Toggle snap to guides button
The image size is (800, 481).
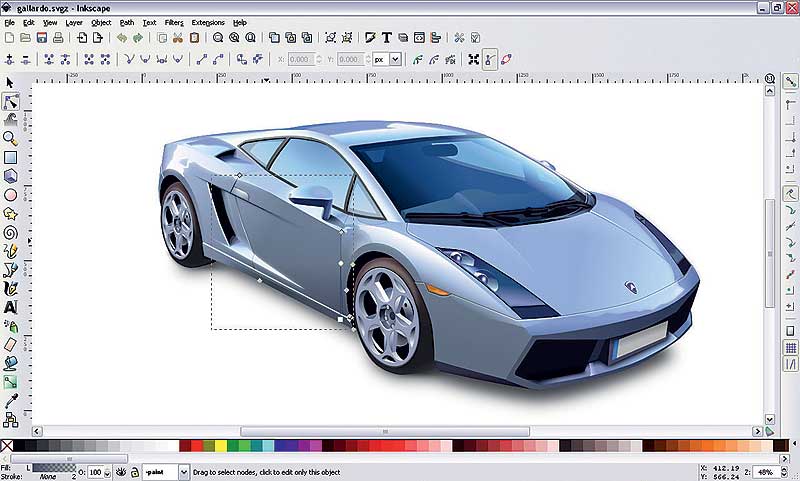point(790,364)
